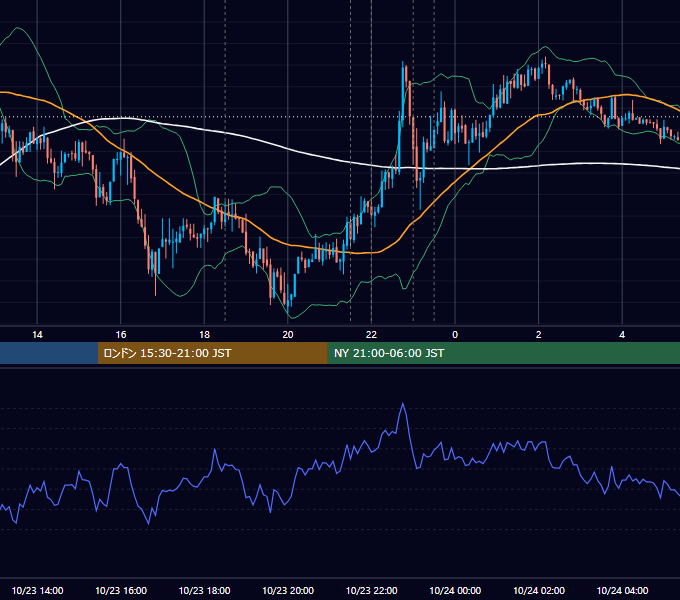Click the 10/24 02:00 time label
Viewport: 680px width, 600px height.
539,590
